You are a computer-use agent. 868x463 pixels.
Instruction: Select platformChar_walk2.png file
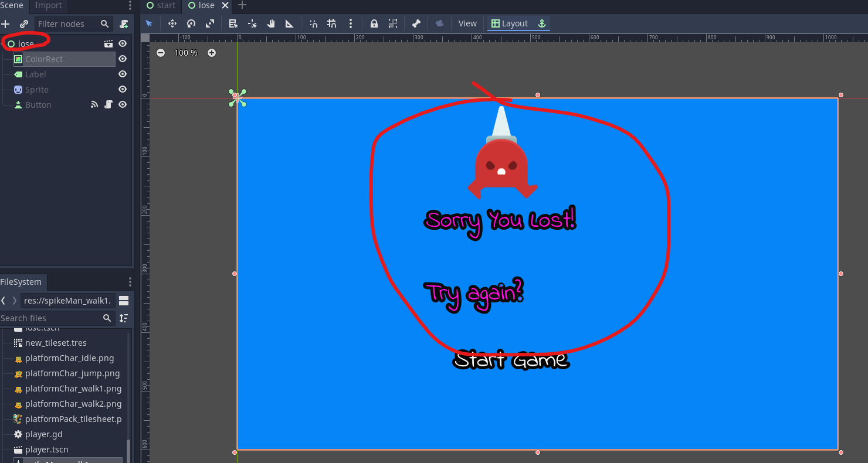coord(73,404)
